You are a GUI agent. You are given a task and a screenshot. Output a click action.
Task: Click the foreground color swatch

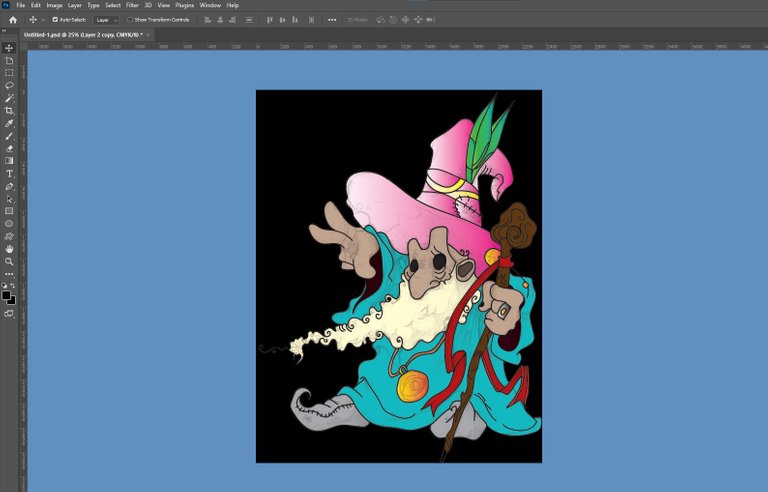click(x=6, y=295)
